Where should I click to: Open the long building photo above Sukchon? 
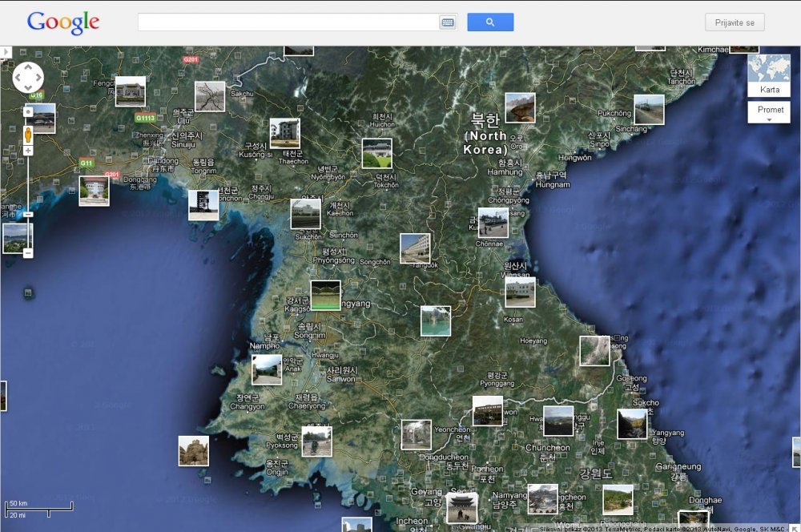[x=305, y=214]
